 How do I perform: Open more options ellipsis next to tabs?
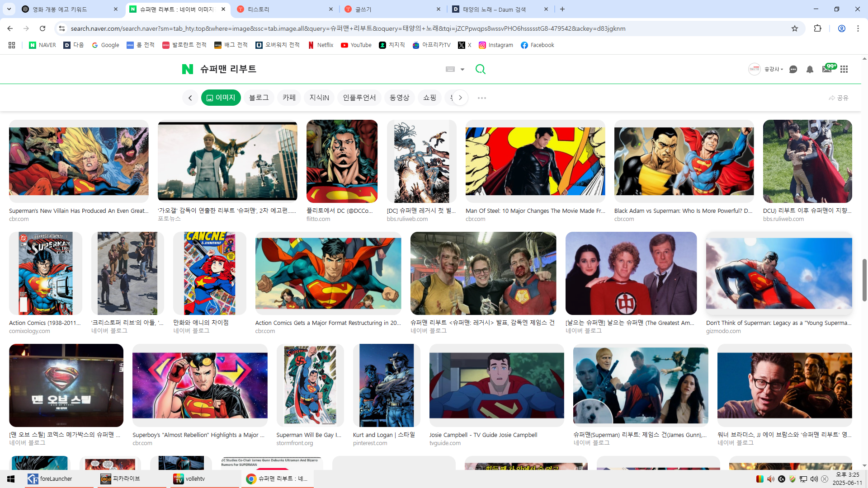point(482,98)
